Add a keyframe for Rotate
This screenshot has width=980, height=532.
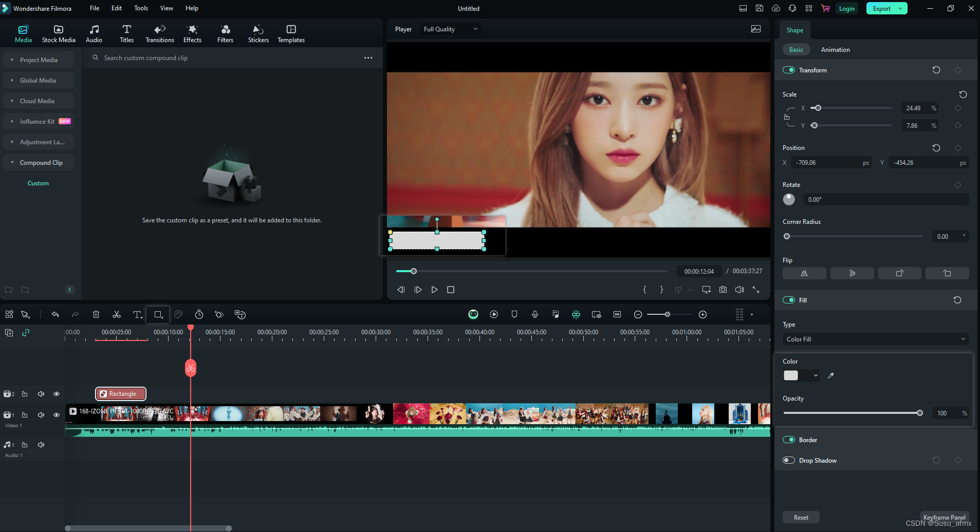[x=958, y=185]
